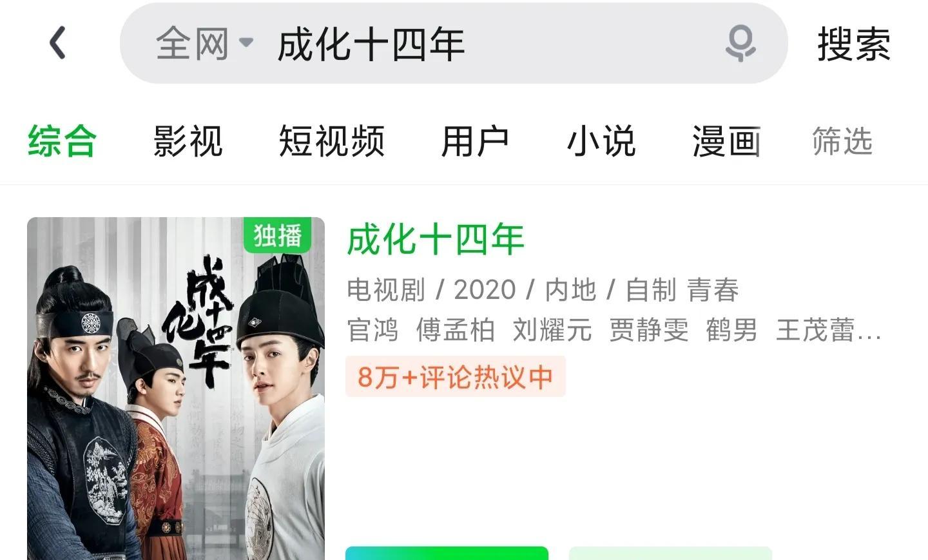Tap the solid green button below the details
This screenshot has width=928, height=560.
[447, 553]
